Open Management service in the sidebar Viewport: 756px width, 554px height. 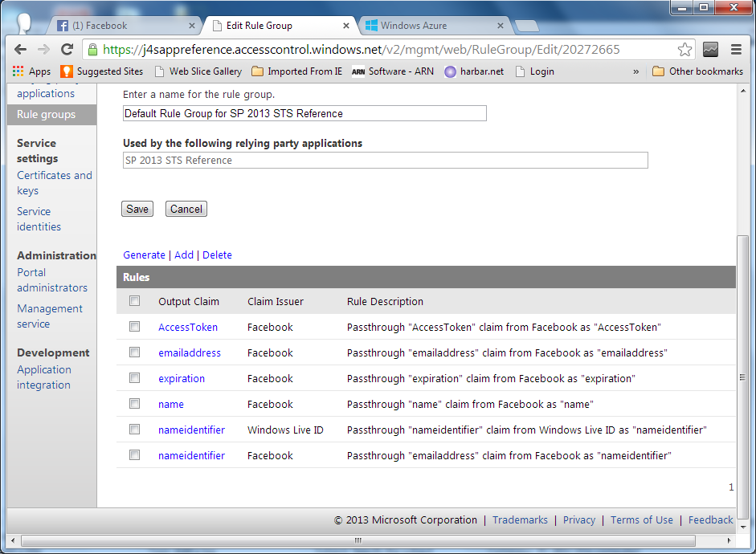pos(50,316)
